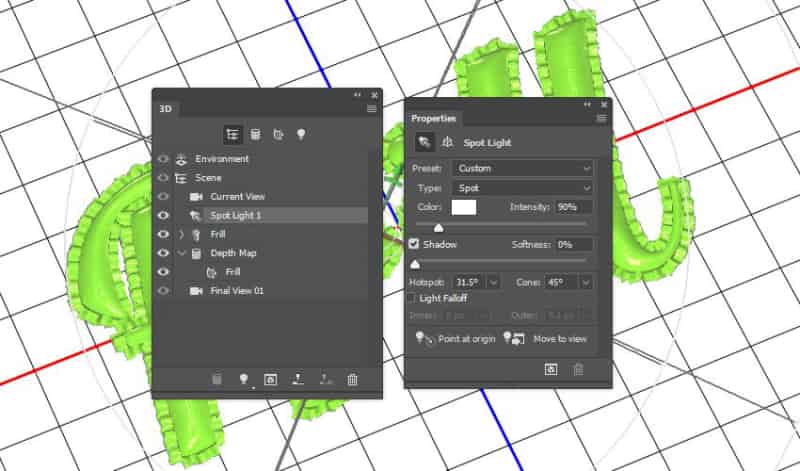Image resolution: width=800 pixels, height=471 pixels.
Task: Click Move to view button
Action: (545, 338)
